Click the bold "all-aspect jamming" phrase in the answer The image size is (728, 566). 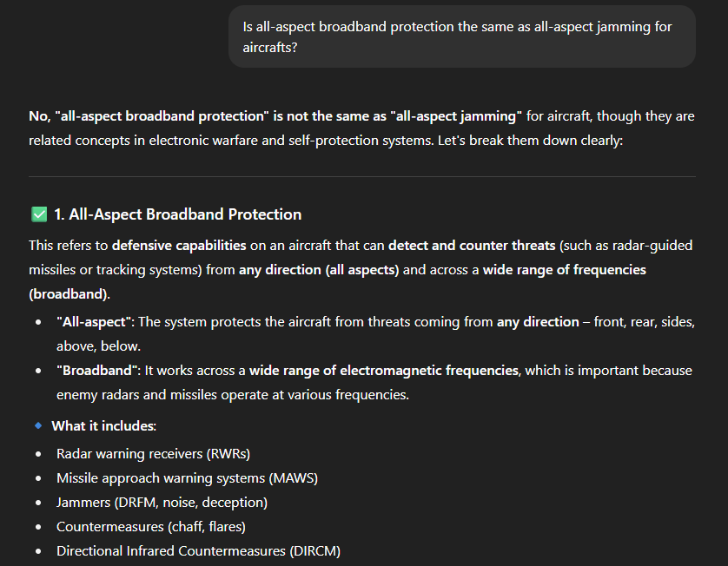click(x=457, y=116)
